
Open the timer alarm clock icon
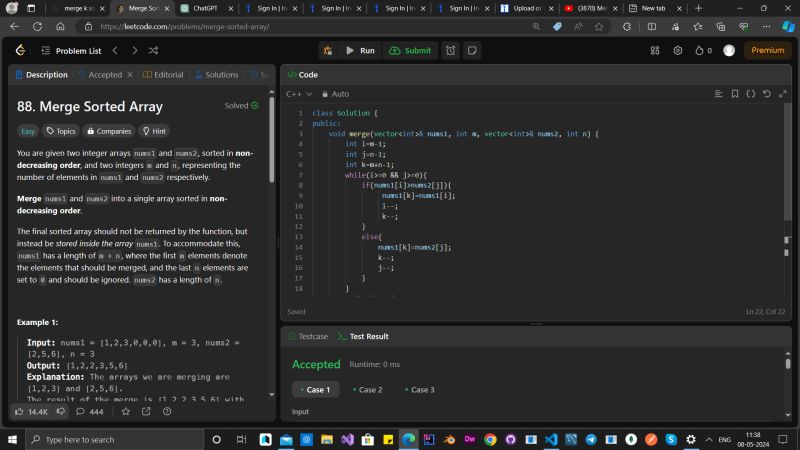[x=451, y=50]
